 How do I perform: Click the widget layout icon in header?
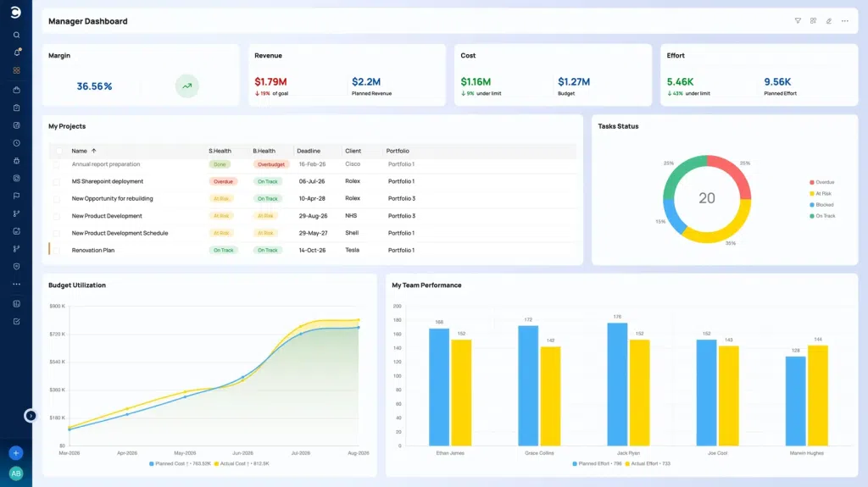pos(813,21)
